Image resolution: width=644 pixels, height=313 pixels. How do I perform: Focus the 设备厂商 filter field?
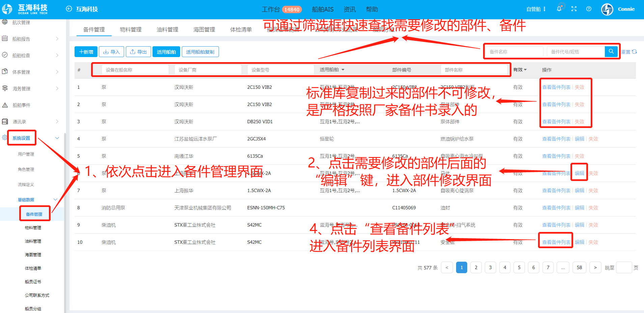click(208, 70)
